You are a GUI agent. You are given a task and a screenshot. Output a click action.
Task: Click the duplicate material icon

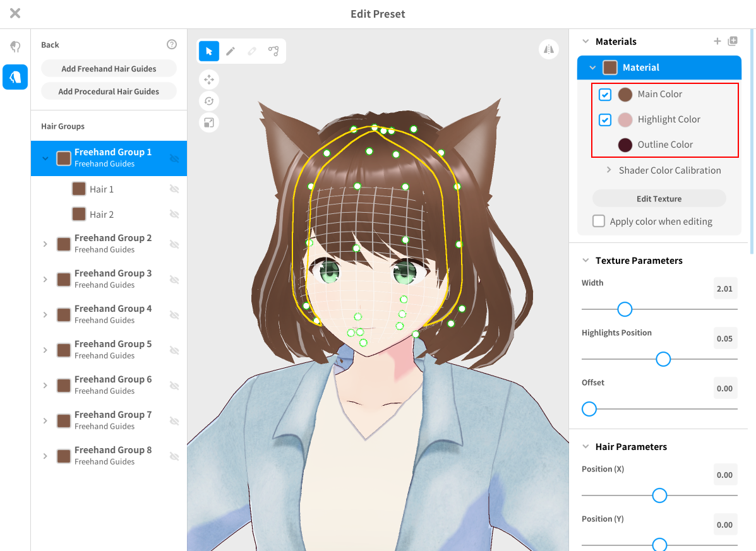pos(733,42)
